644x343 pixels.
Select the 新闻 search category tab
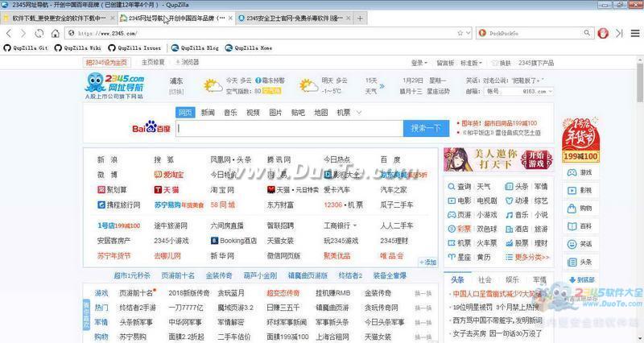point(208,112)
